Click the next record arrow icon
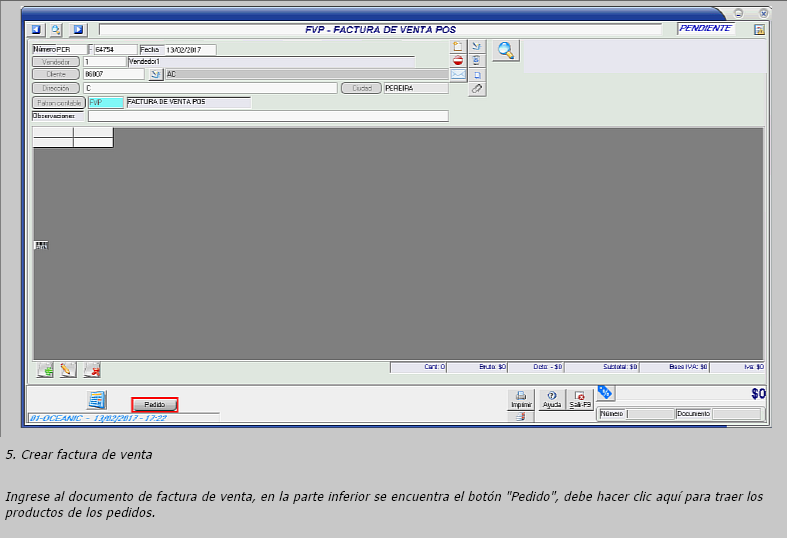 coord(79,30)
